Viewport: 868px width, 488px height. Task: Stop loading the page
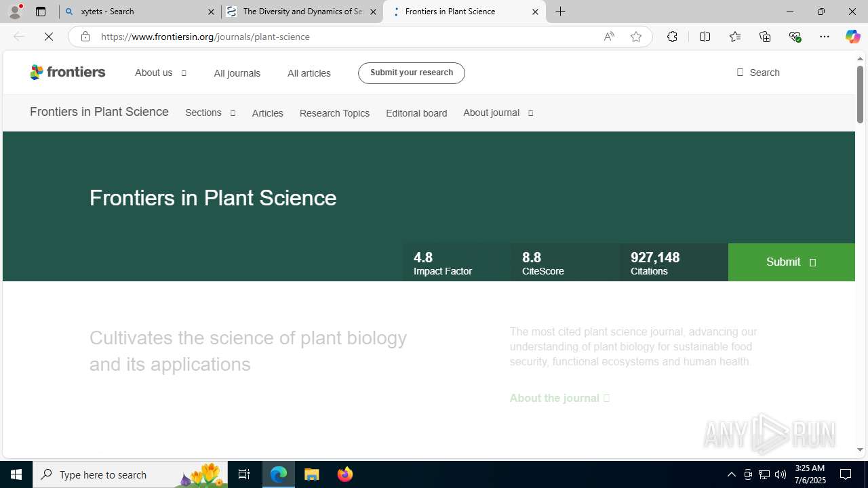[x=49, y=37]
